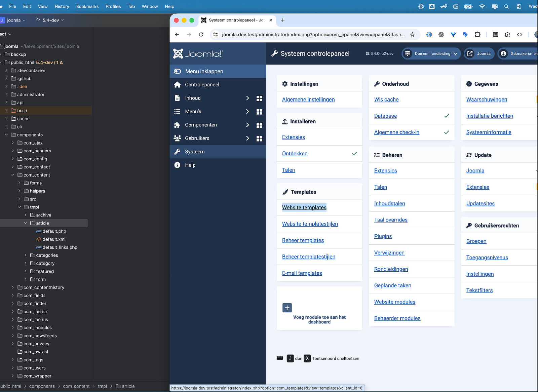Click the plus icon to add module
The width and height of the screenshot is (538, 392).
tap(287, 308)
